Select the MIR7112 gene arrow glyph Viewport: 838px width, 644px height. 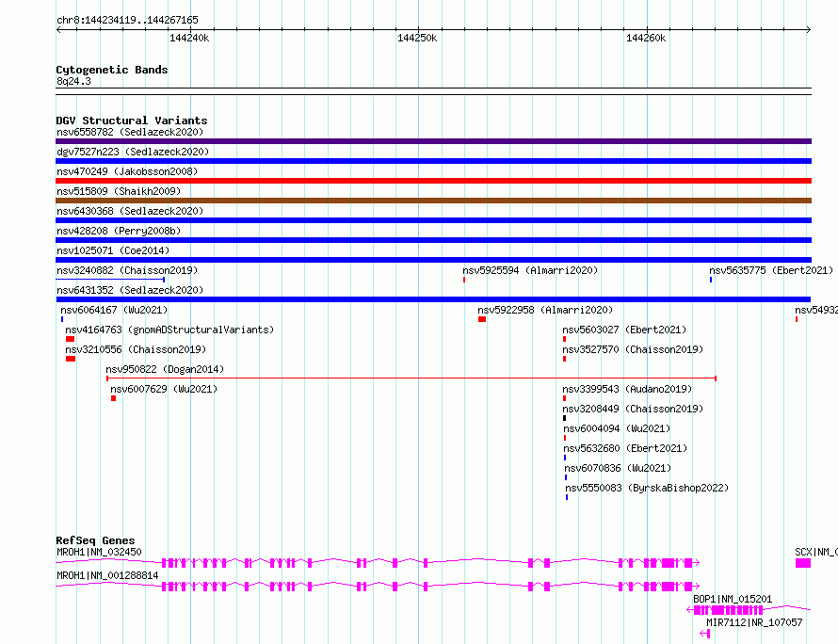coord(705,634)
